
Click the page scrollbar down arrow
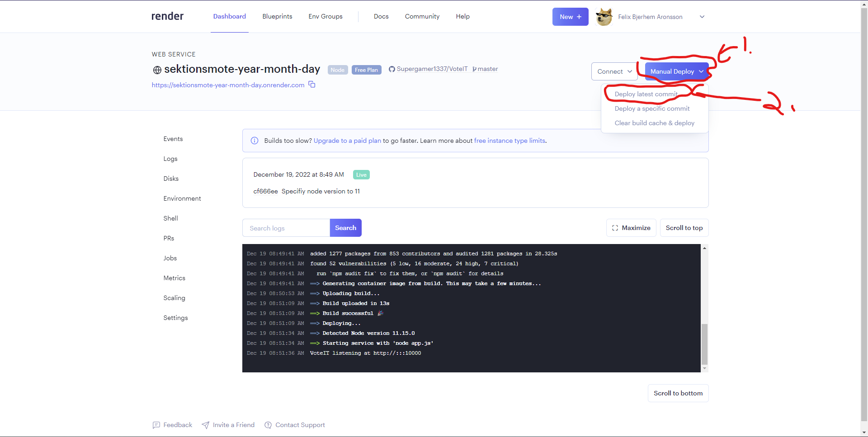pyautogui.click(x=864, y=433)
